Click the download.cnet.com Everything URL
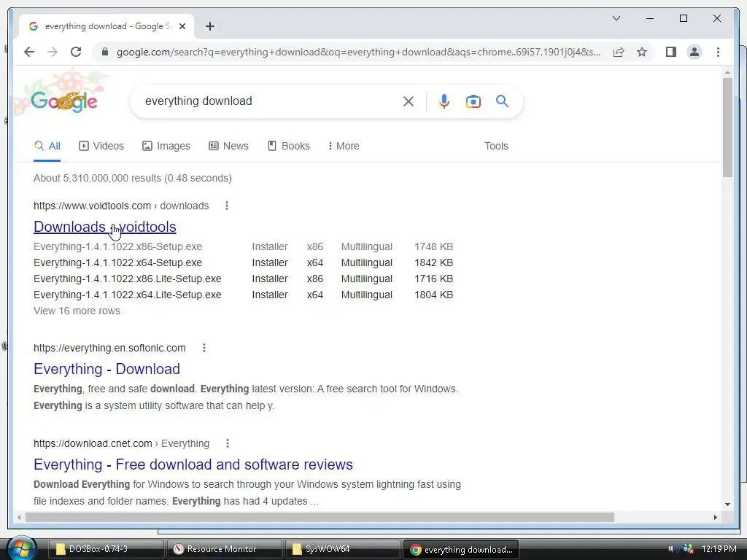 (122, 443)
